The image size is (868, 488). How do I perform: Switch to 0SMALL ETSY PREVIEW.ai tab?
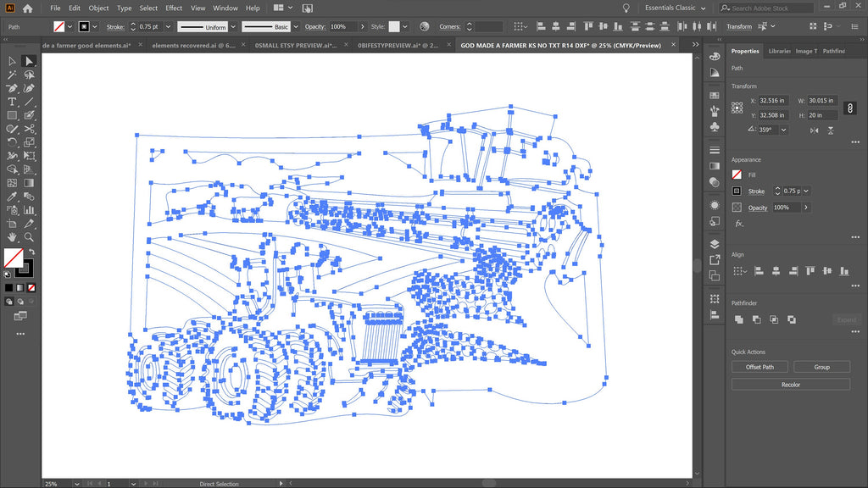point(295,46)
